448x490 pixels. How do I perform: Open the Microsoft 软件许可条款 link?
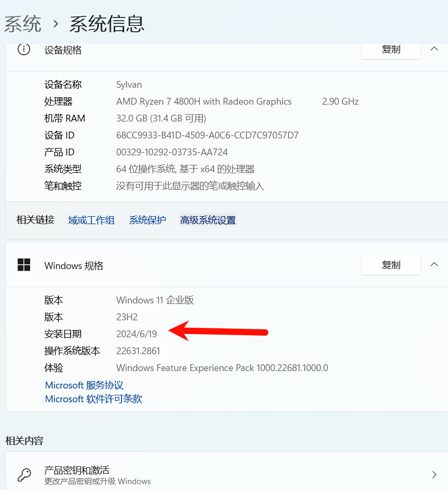point(94,399)
